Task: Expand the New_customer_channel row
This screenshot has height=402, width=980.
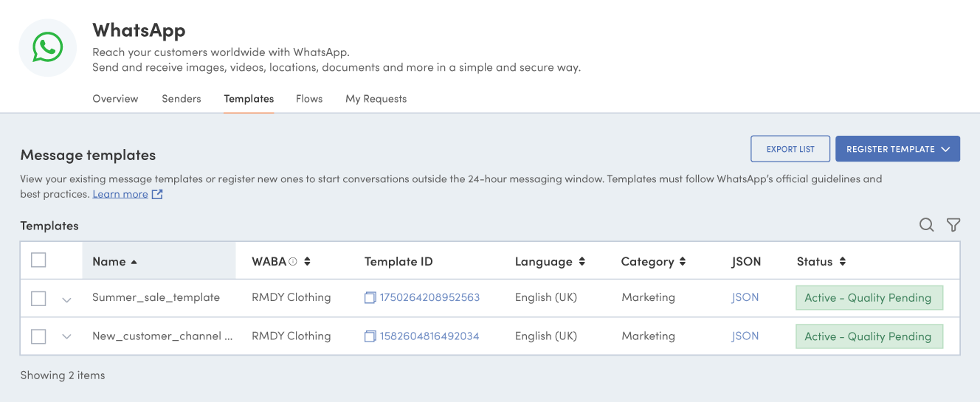Action: click(x=66, y=337)
